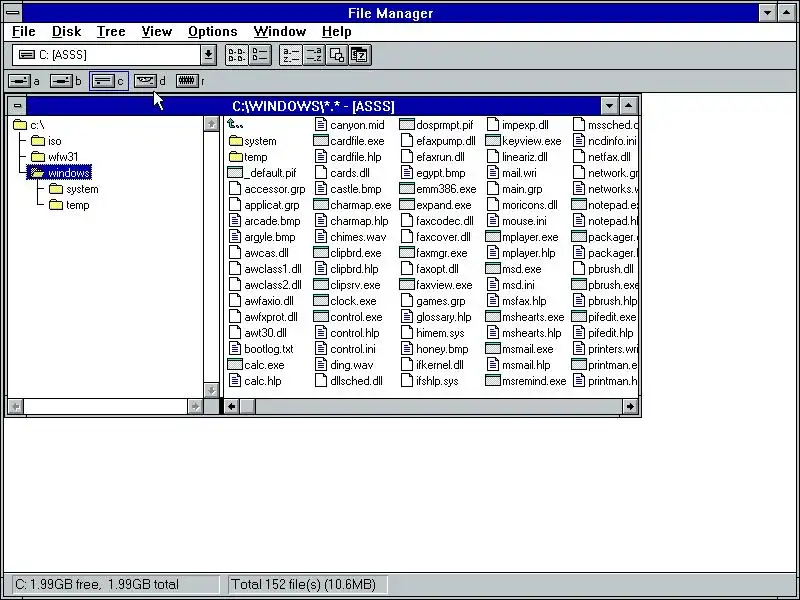Select the c:\ root folder in tree
800x600 pixels.
[29, 125]
